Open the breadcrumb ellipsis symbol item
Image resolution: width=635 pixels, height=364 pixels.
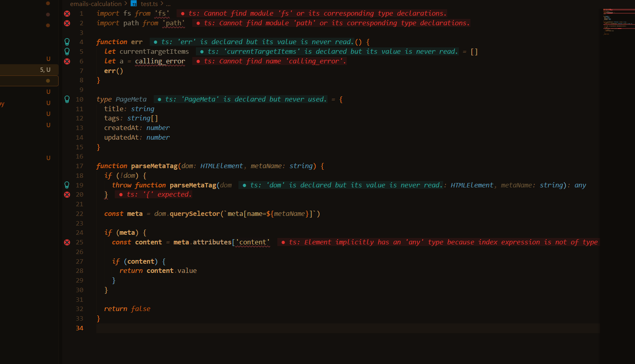(168, 4)
